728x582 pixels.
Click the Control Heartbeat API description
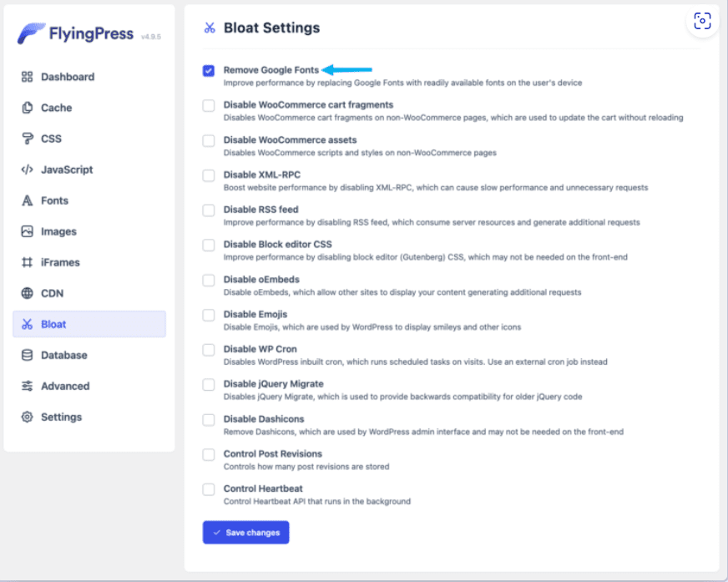(x=317, y=501)
